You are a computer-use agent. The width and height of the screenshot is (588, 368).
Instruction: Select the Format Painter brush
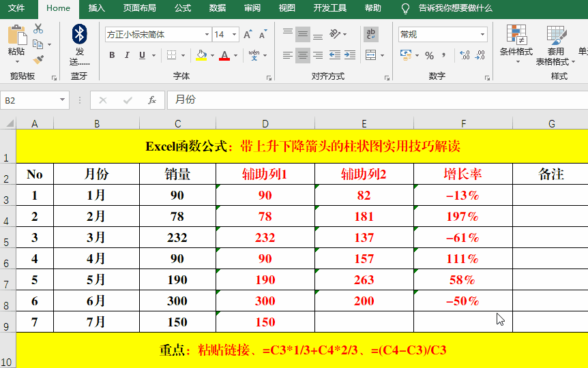pyautogui.click(x=38, y=59)
